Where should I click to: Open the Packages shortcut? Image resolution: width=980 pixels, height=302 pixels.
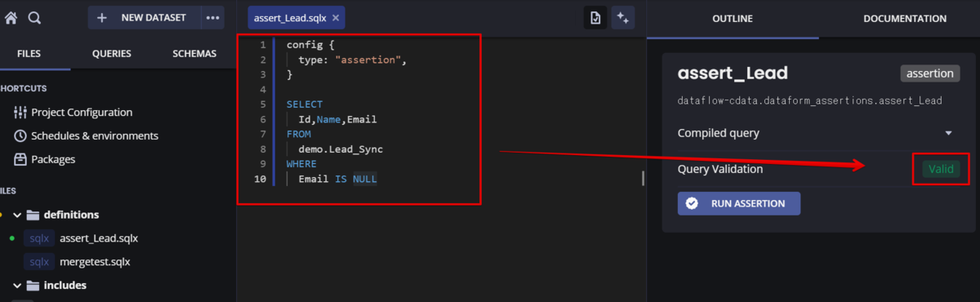click(x=53, y=159)
